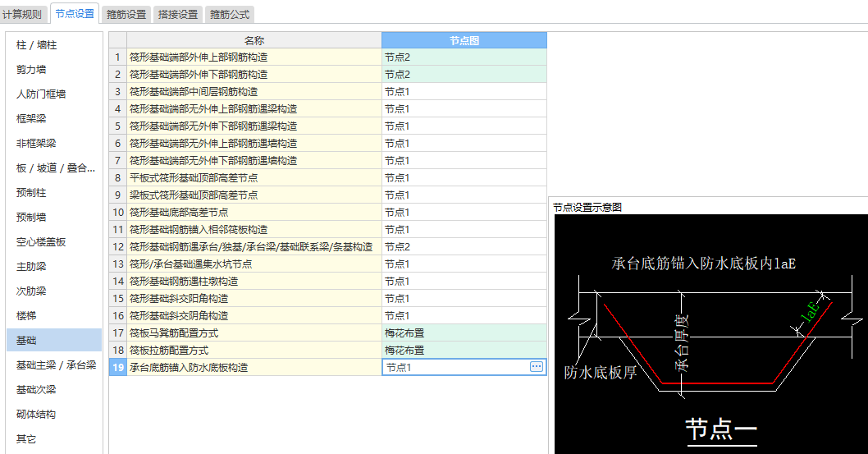Select 基础 category in sidebar

pyautogui.click(x=53, y=341)
